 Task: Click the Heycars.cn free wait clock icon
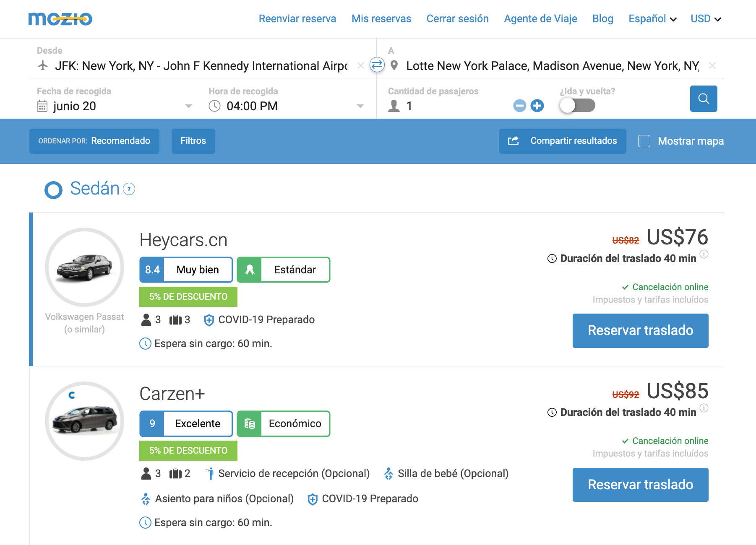(145, 344)
